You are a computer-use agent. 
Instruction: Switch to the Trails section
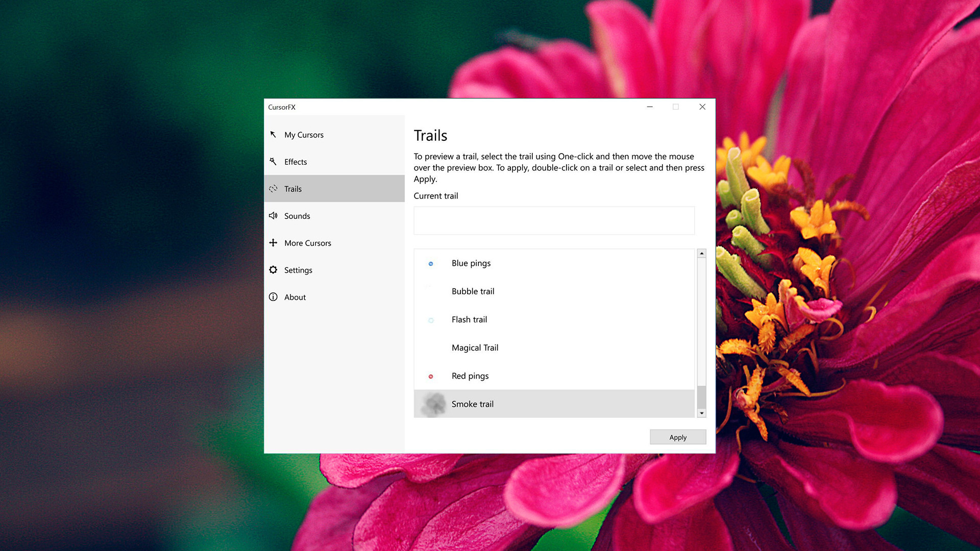point(293,189)
